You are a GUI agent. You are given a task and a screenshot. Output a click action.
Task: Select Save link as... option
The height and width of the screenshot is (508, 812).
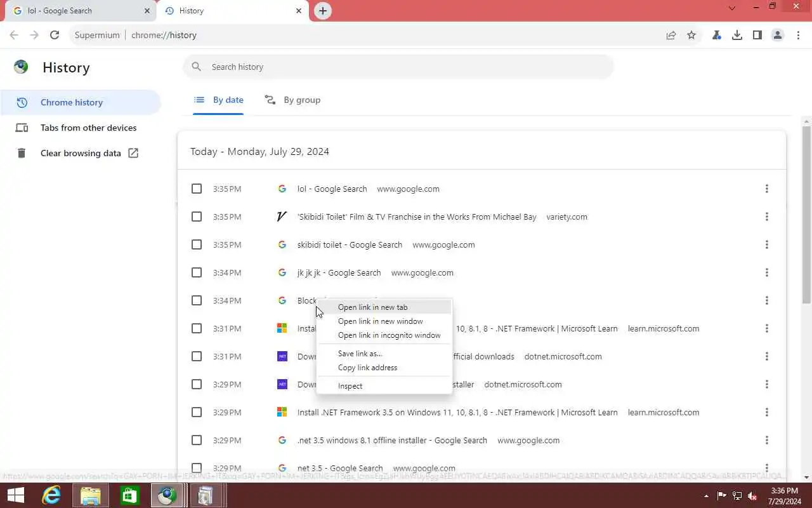coord(384,354)
